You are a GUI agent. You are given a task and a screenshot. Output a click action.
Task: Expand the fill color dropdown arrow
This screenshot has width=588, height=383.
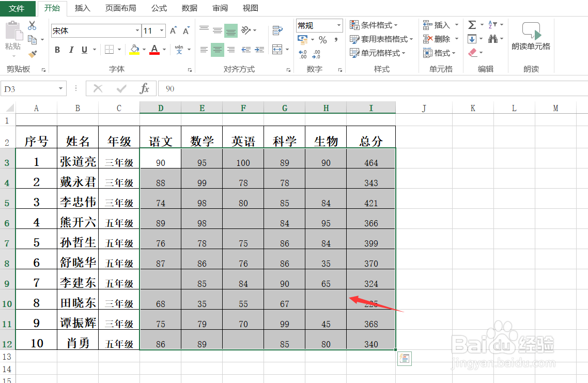[144, 50]
